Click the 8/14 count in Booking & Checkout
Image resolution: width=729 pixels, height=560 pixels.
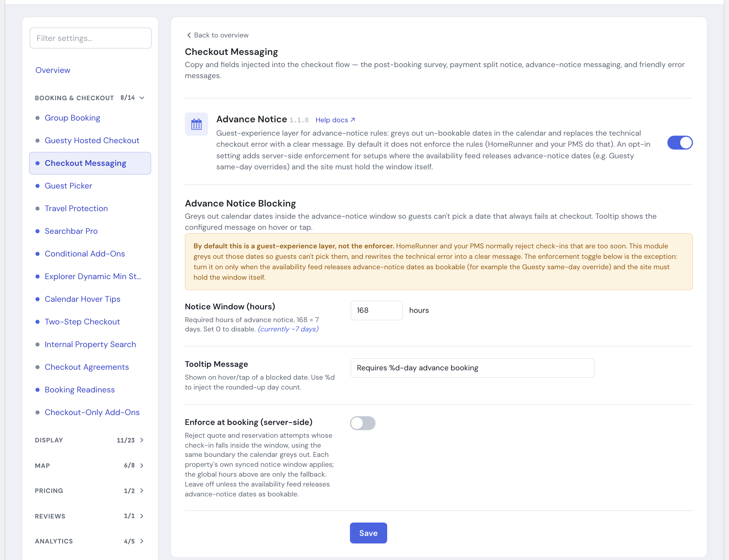point(127,98)
